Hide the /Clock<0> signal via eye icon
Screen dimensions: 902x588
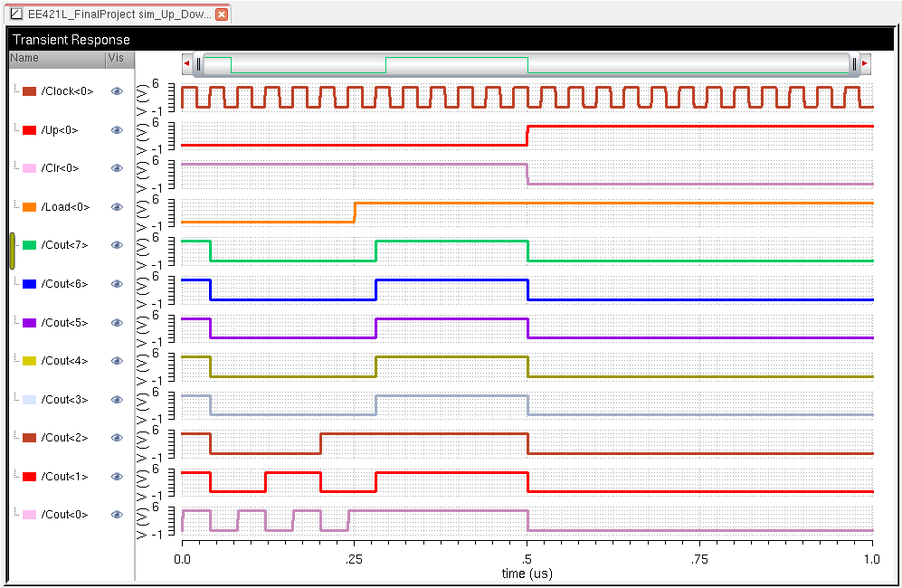coord(117,91)
